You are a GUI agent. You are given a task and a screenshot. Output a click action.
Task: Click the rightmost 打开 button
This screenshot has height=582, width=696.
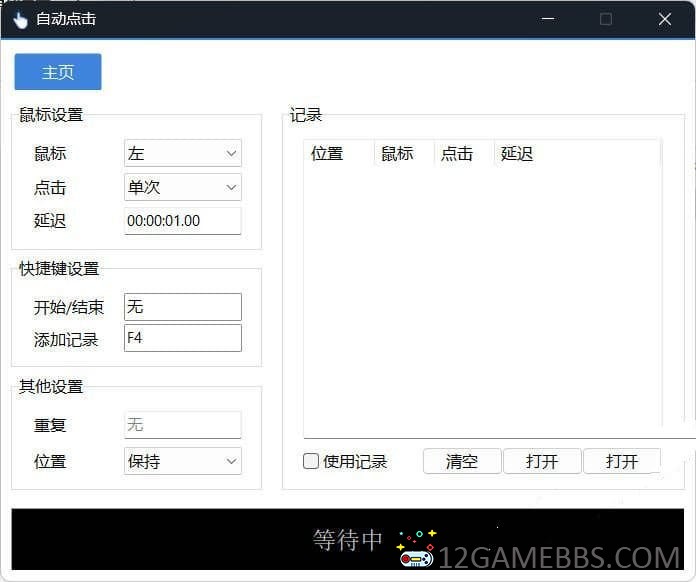tap(621, 461)
